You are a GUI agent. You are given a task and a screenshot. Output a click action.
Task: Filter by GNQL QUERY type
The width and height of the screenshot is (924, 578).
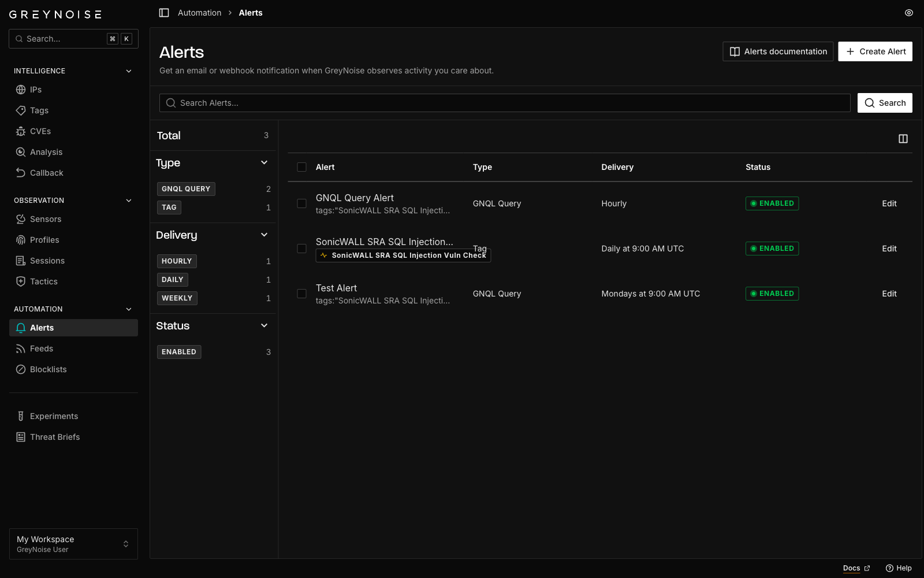tap(186, 189)
